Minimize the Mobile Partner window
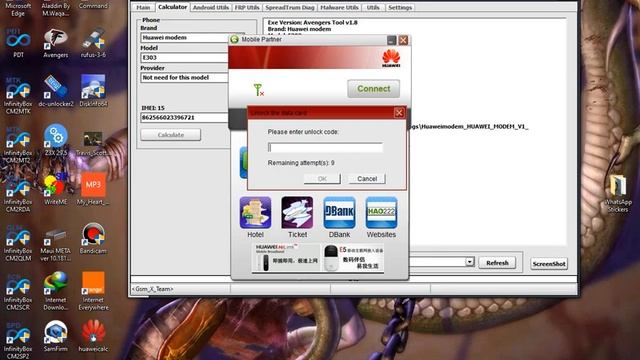Viewport: 640px width, 360px height. [x=391, y=40]
